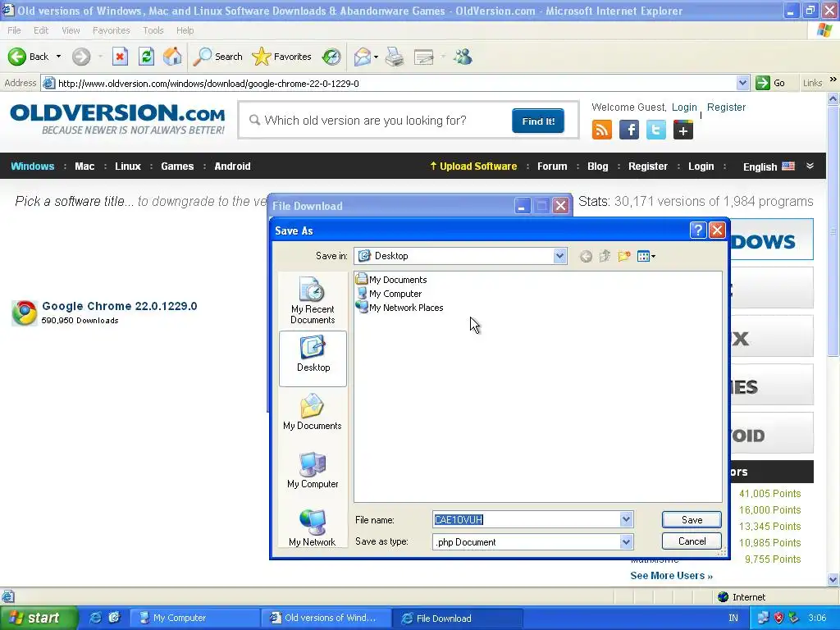
Task: Select My Computer in file list
Action: tap(389, 294)
